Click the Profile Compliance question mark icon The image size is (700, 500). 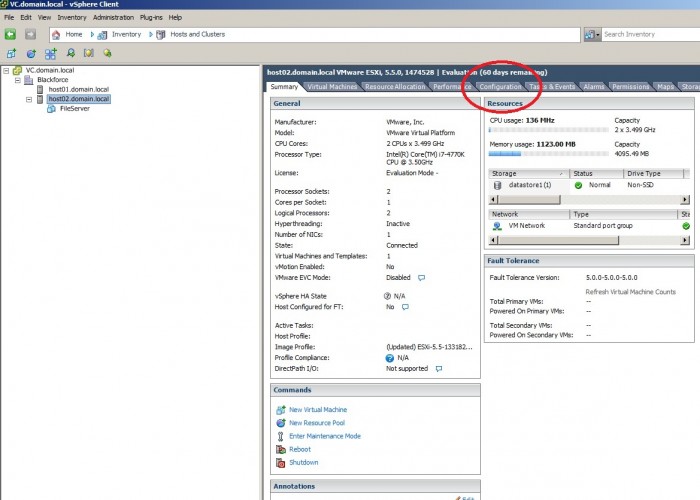[x=390, y=358]
